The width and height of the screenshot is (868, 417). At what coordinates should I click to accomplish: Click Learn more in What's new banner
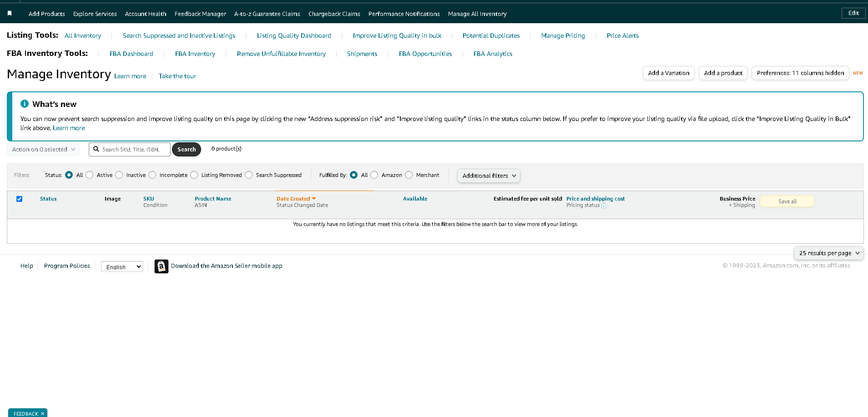[x=69, y=128]
